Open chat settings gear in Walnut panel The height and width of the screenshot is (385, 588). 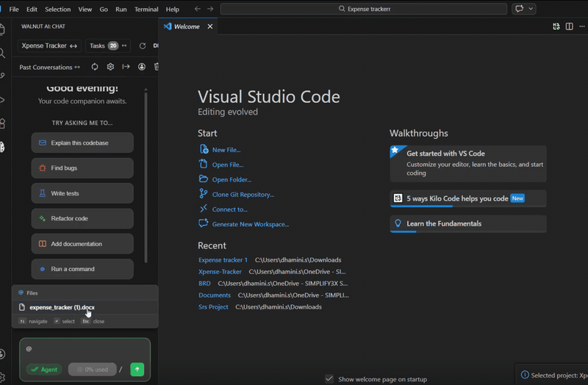tap(110, 67)
